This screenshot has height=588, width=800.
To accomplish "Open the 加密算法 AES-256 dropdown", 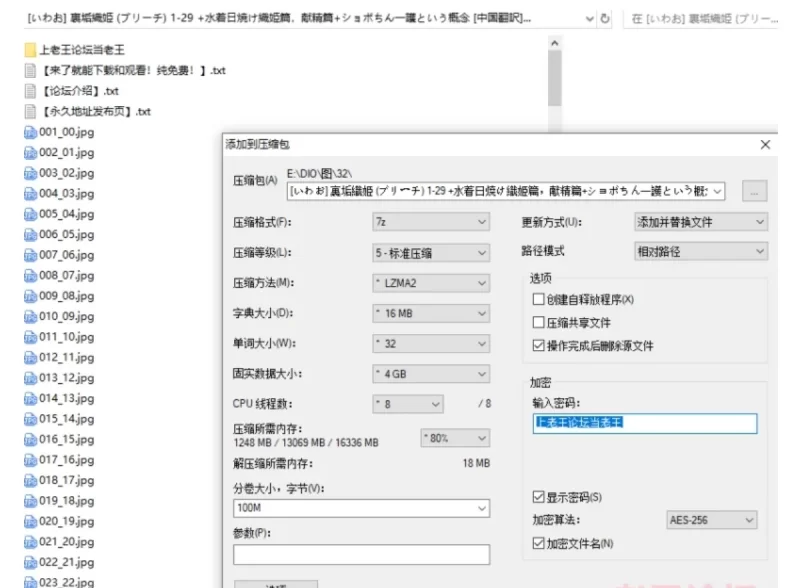I will [712, 520].
